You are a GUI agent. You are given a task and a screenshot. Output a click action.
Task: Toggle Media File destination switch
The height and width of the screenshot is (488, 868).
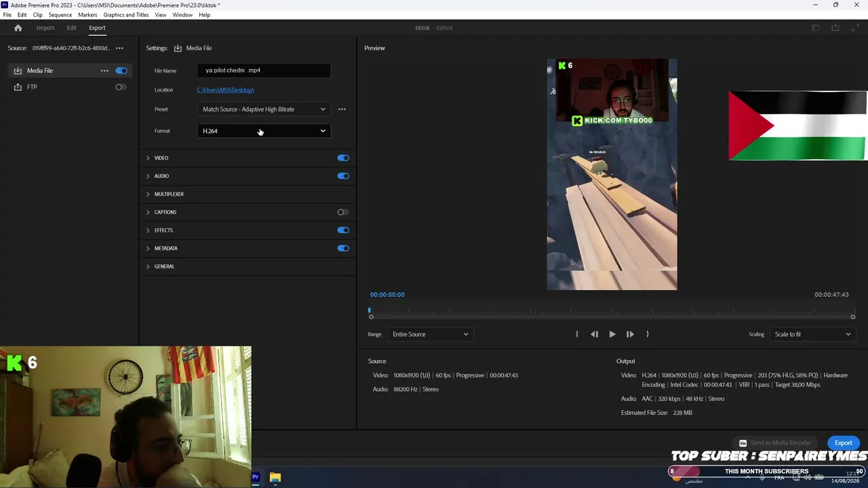[121, 70]
